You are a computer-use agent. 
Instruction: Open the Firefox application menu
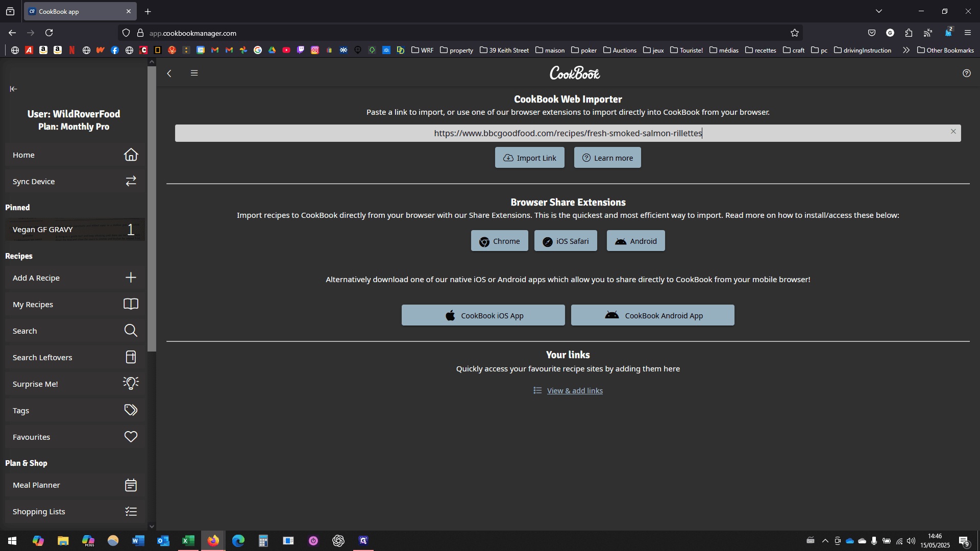coord(967,33)
